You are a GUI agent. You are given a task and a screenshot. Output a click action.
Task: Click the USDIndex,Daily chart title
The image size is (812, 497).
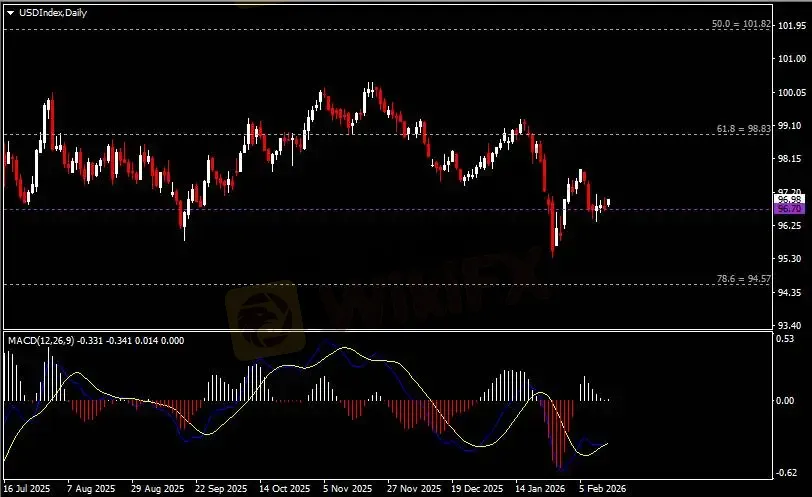[49, 12]
